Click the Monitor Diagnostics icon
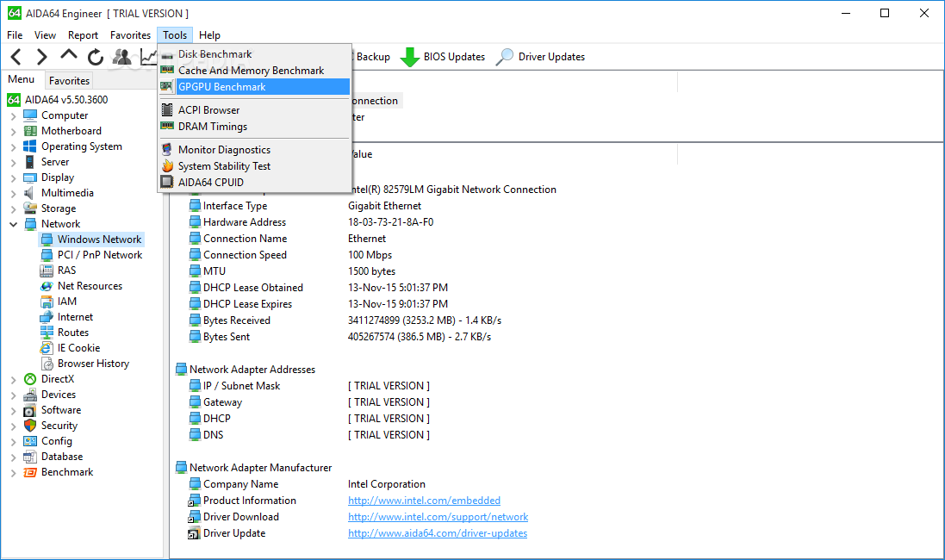Screen dimensions: 945x560 click(167, 150)
